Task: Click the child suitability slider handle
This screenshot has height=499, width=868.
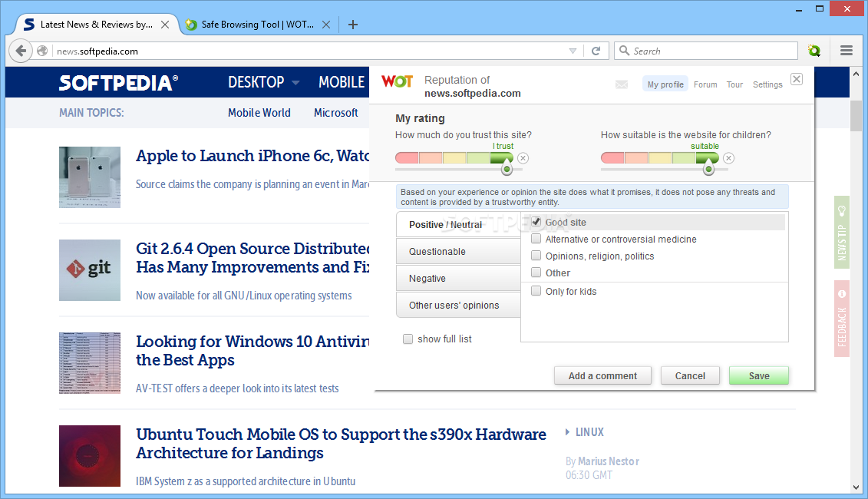Action: pyautogui.click(x=708, y=170)
